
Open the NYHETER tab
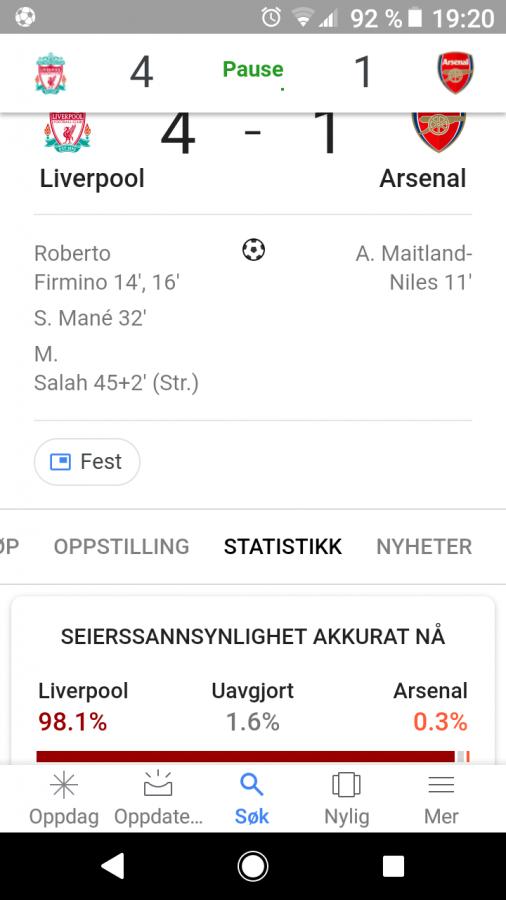pyautogui.click(x=424, y=546)
